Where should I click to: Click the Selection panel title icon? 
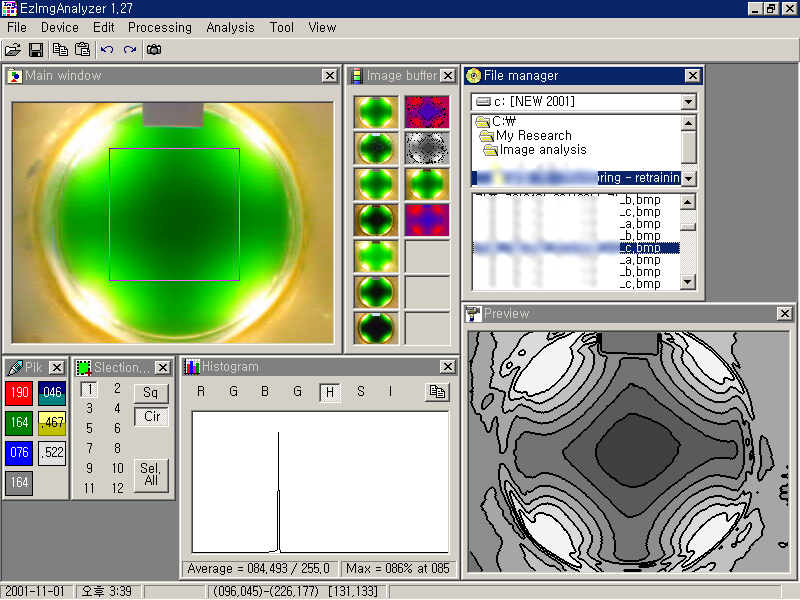tap(84, 367)
